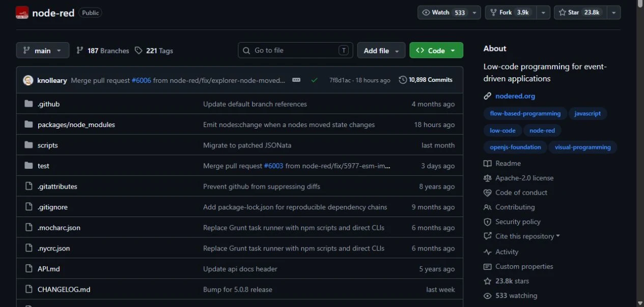
Task: View the 187 Branches link
Action: [102, 51]
